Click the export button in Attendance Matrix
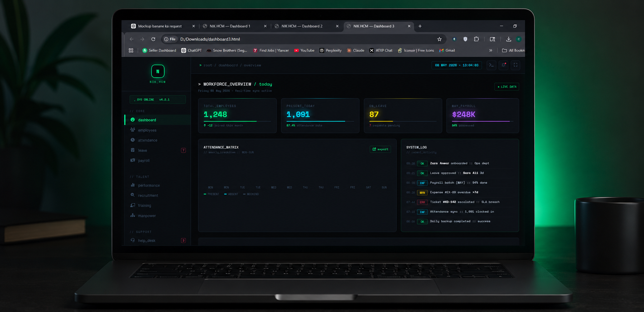Image resolution: width=644 pixels, height=312 pixels. pyautogui.click(x=380, y=149)
